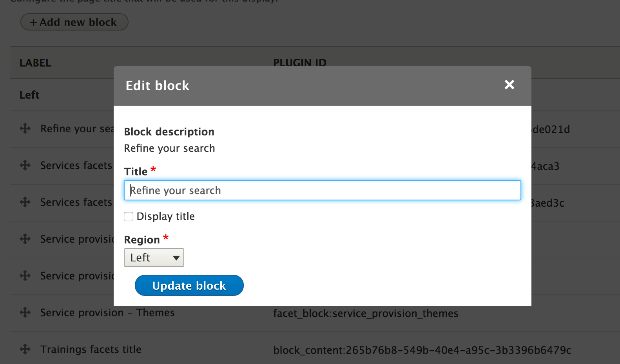Click the Service provision – Themes row label
This screenshot has width=620, height=364.
click(x=107, y=313)
